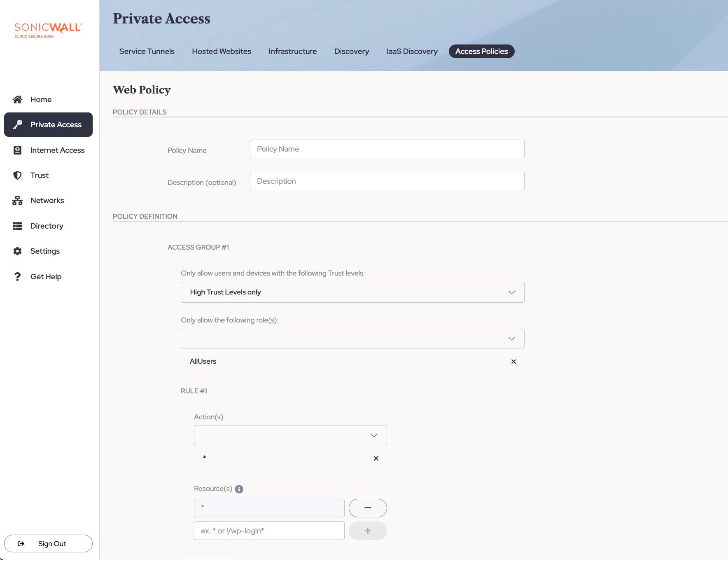
Task: Focus the Description text field
Action: coord(387,181)
